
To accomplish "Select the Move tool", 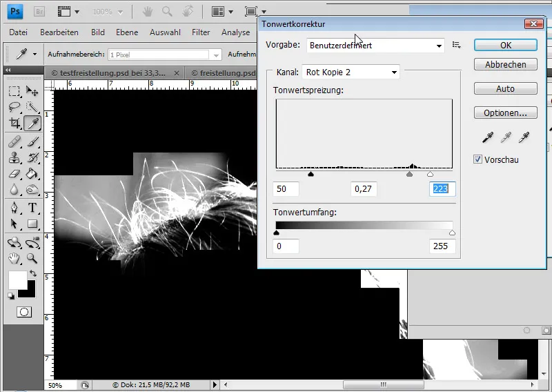I will pos(32,92).
